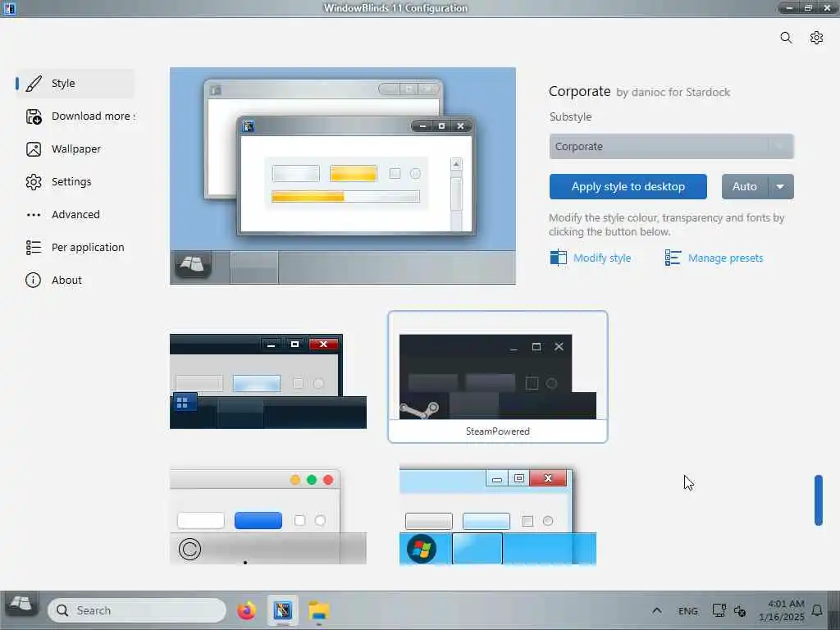Click the WindowBlinds taskbar icon
The height and width of the screenshot is (630, 840).
click(x=282, y=610)
